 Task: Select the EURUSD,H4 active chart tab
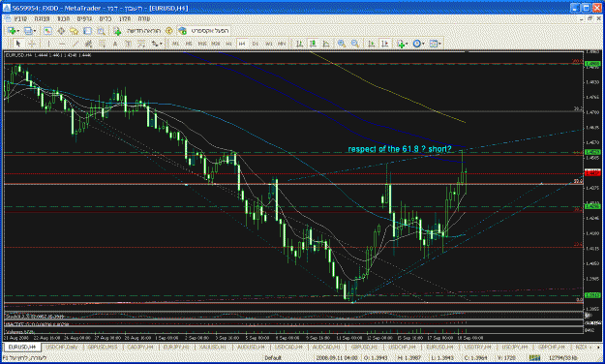tap(22, 347)
